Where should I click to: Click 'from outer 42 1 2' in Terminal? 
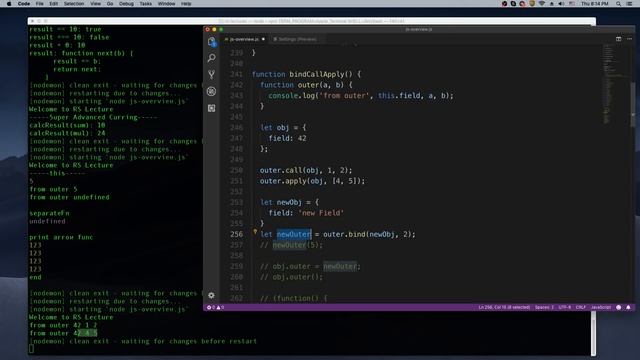(x=63, y=325)
